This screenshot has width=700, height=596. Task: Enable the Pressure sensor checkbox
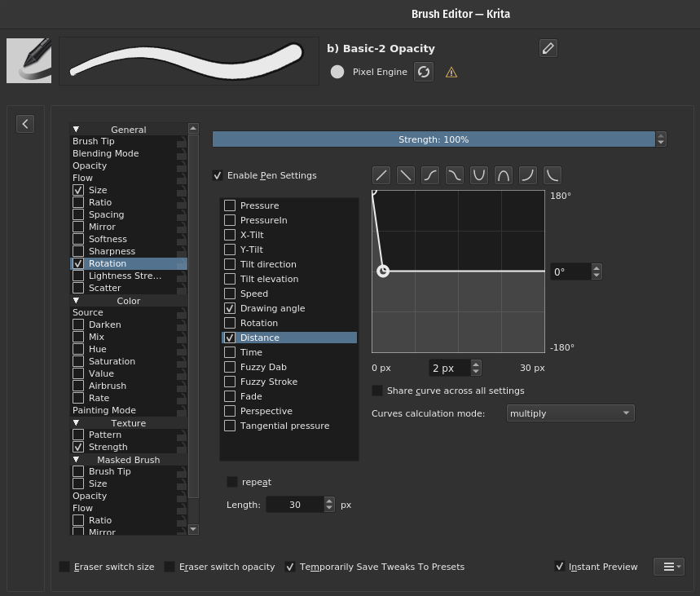pos(230,205)
